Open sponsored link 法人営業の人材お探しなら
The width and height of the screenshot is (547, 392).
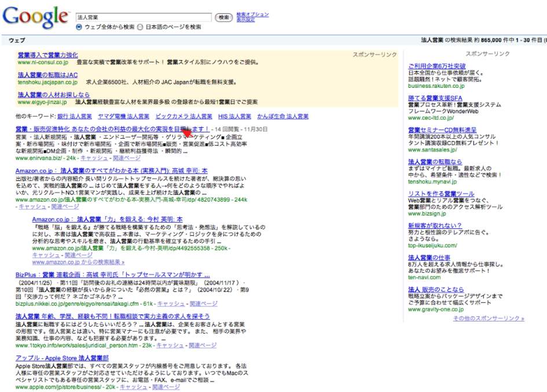pos(54,95)
